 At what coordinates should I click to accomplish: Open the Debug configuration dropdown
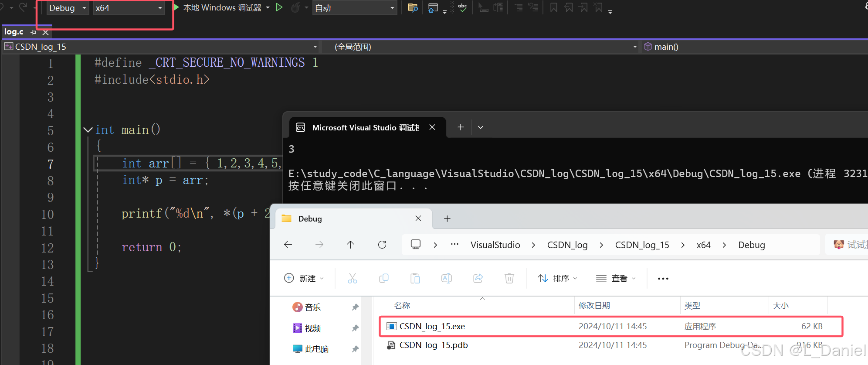[x=68, y=8]
